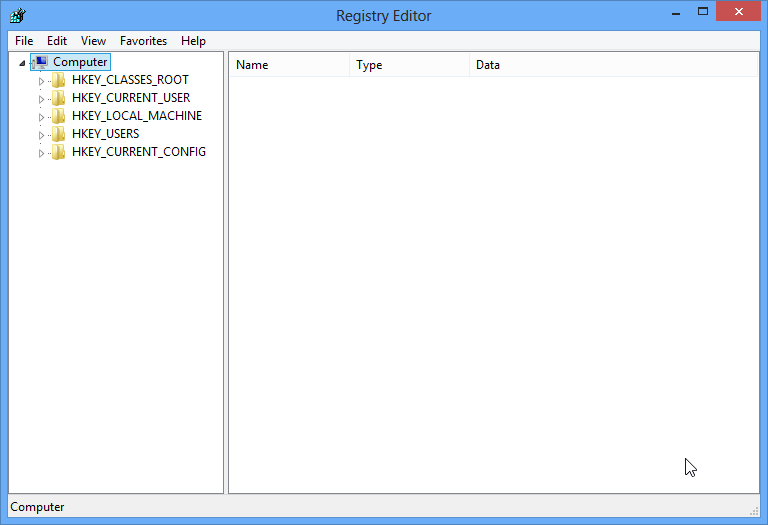Expand the HKEY_CURRENT_USER key

pyautogui.click(x=42, y=99)
